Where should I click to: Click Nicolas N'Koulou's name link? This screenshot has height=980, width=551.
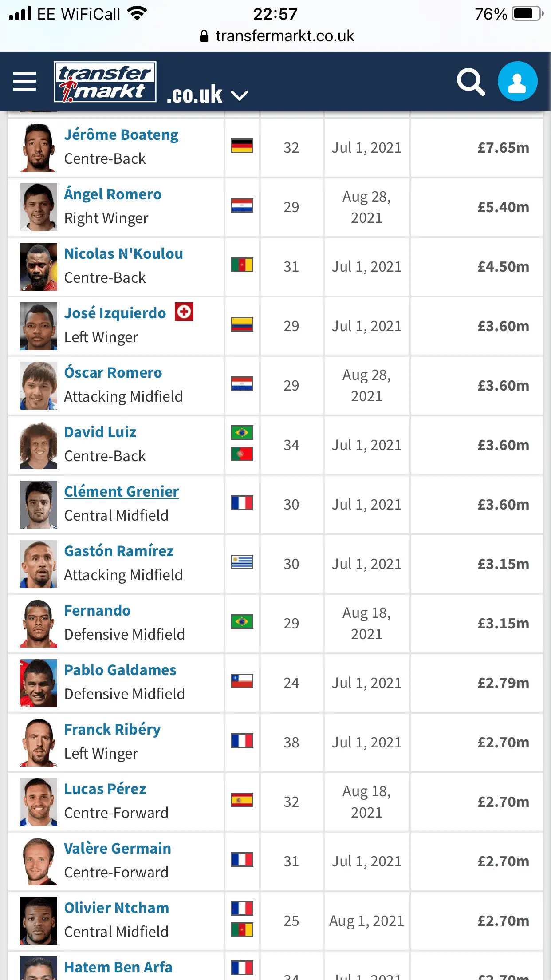pyautogui.click(x=123, y=253)
